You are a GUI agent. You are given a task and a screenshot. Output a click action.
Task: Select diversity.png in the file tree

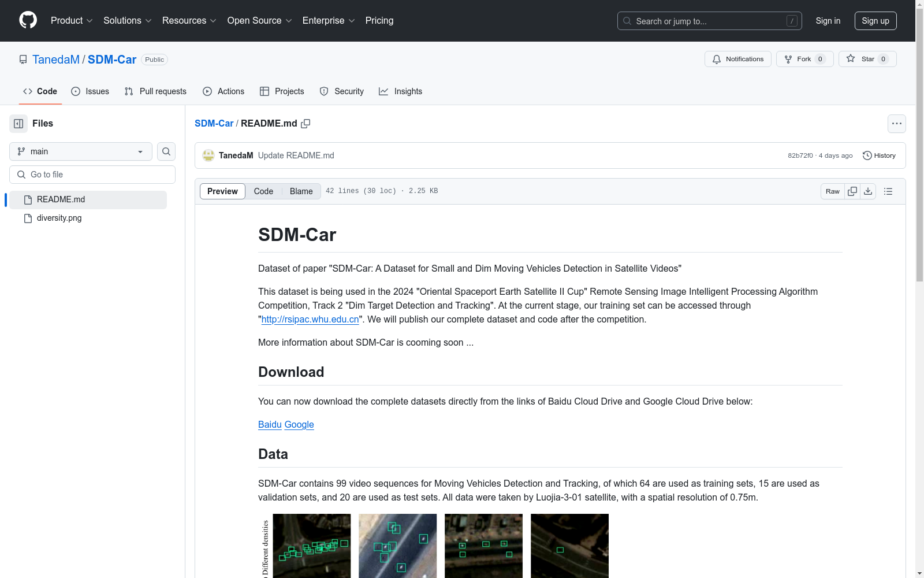point(59,218)
